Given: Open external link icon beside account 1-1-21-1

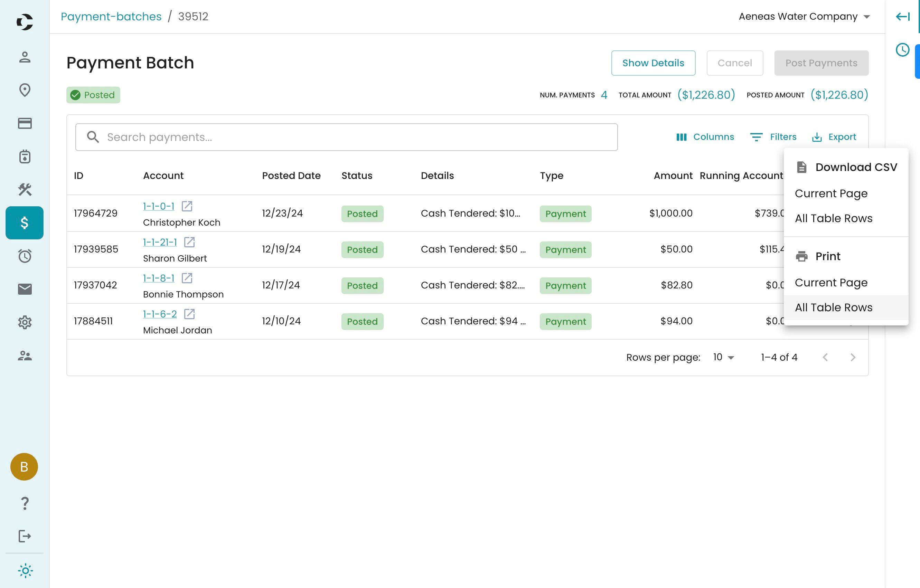Looking at the screenshot, I should click(x=189, y=242).
